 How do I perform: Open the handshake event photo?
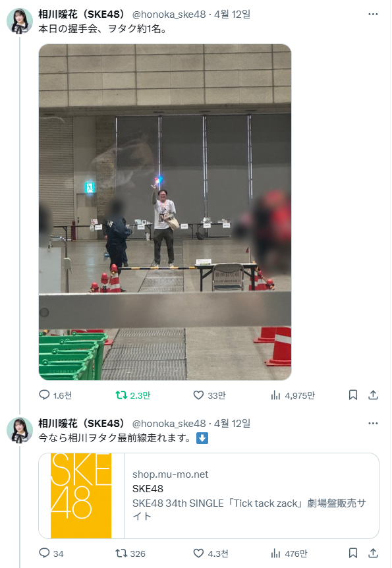click(165, 212)
